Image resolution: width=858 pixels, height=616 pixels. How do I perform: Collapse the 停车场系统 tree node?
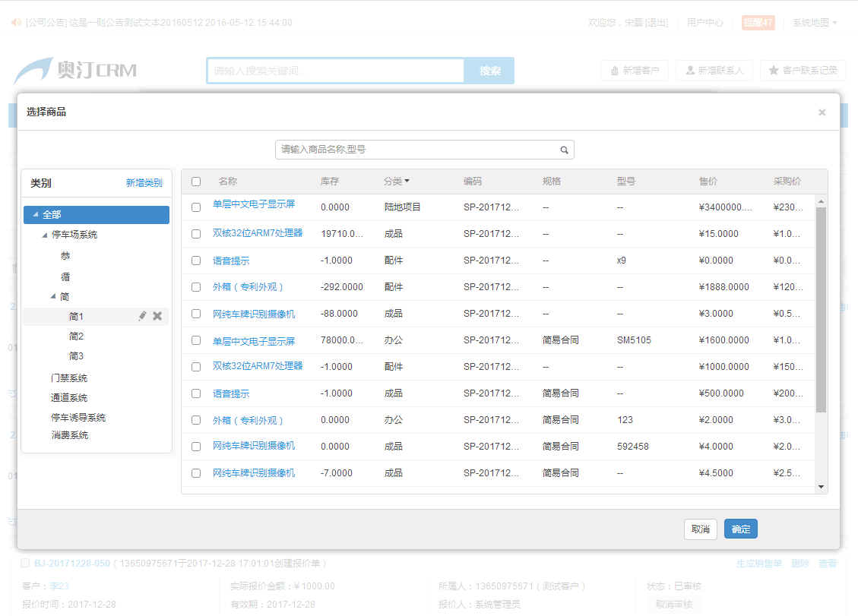(45, 235)
